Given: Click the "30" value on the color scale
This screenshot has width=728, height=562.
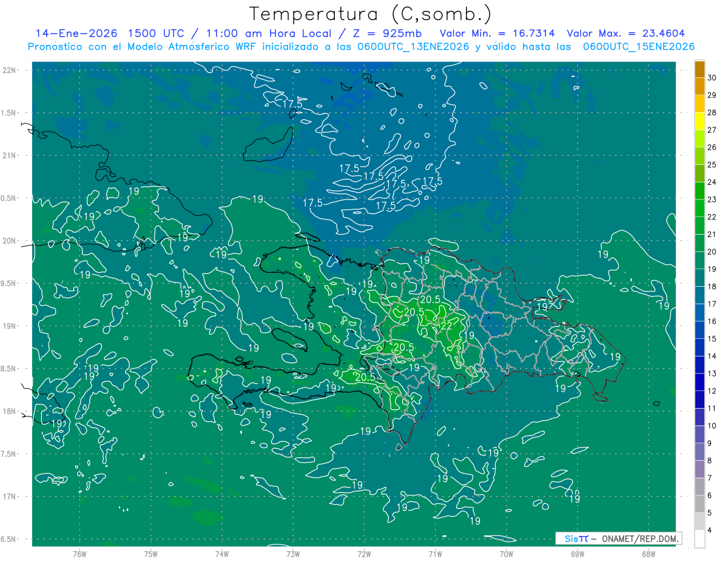Looking at the screenshot, I should (x=712, y=78).
